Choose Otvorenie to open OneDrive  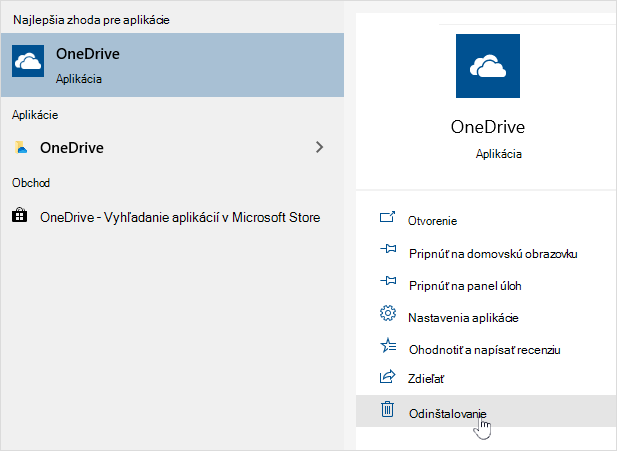pos(486,220)
